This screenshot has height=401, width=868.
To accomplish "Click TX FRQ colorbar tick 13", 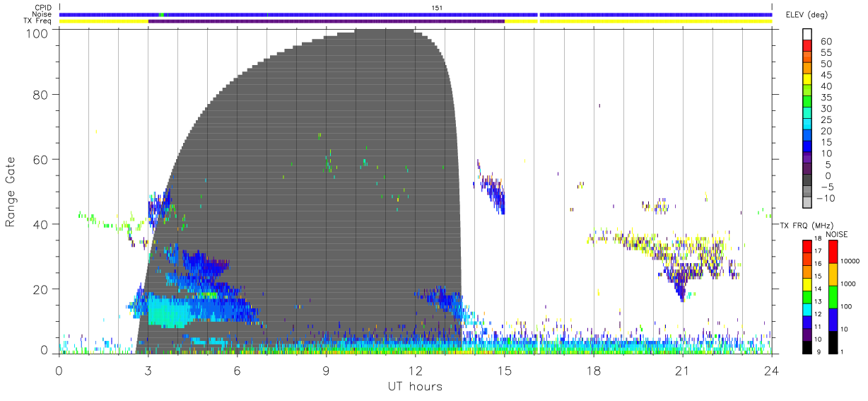I will 818,302.
